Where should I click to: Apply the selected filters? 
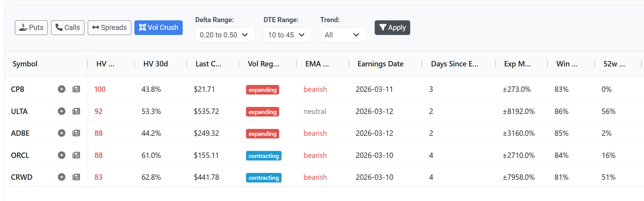click(x=392, y=28)
